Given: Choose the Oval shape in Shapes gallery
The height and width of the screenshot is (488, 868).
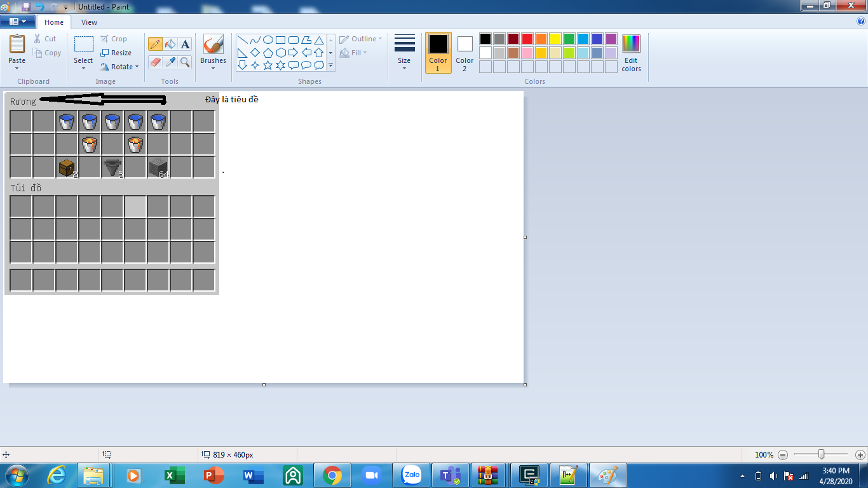Looking at the screenshot, I should click(x=268, y=39).
